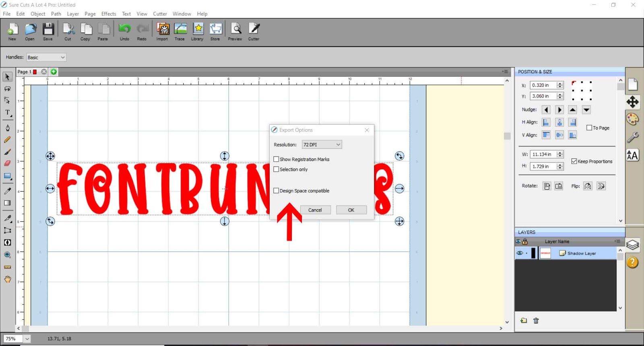The width and height of the screenshot is (644, 346).
Task: Open the Path menu
Action: pyautogui.click(x=56, y=14)
